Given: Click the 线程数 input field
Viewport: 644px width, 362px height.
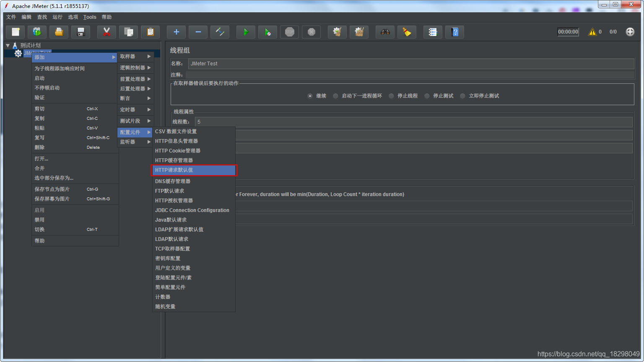Looking at the screenshot, I should tap(413, 122).
